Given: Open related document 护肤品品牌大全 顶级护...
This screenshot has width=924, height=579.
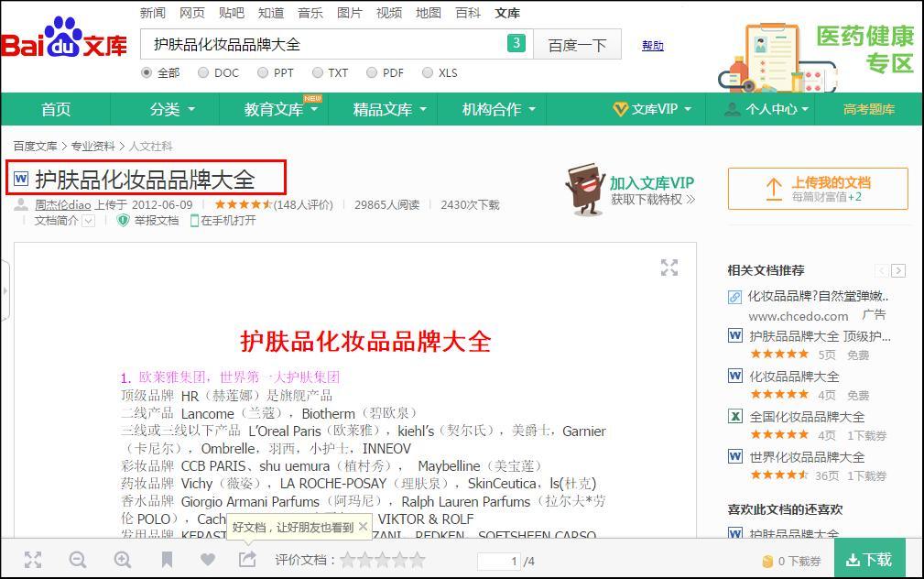Looking at the screenshot, I should pyautogui.click(x=820, y=336).
